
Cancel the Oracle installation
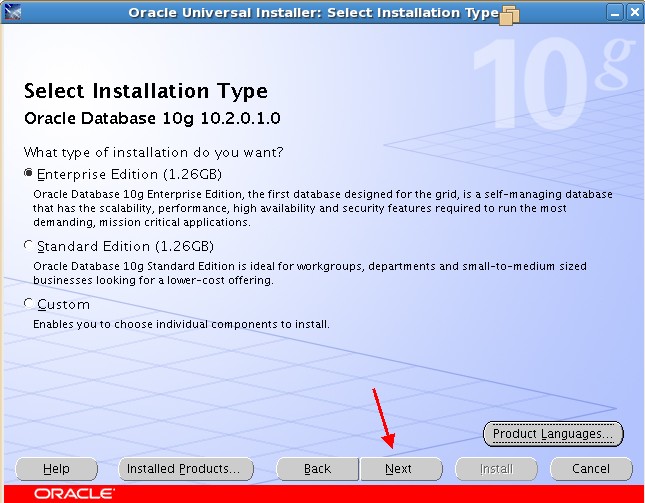(x=591, y=468)
